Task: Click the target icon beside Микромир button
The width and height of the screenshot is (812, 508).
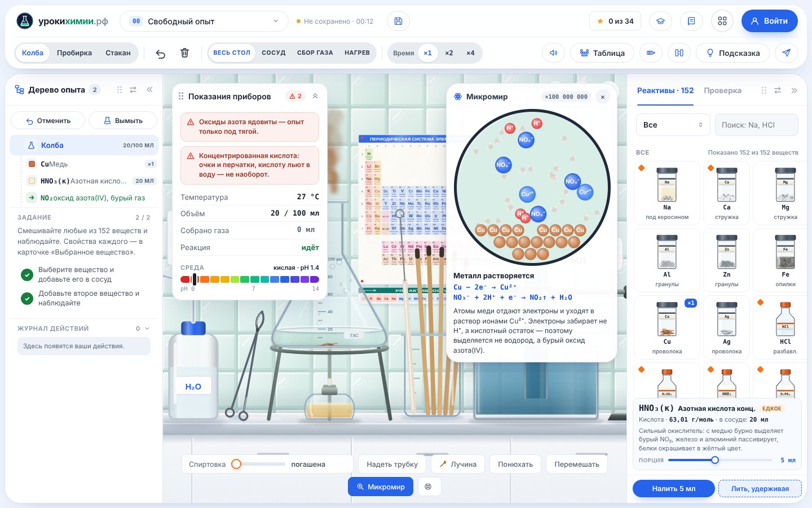Action: [428, 487]
